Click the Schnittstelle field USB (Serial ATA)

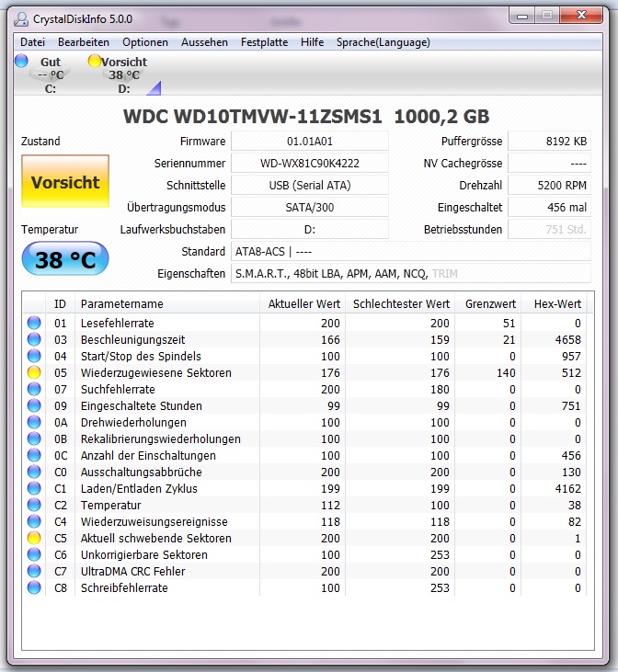pos(310,185)
